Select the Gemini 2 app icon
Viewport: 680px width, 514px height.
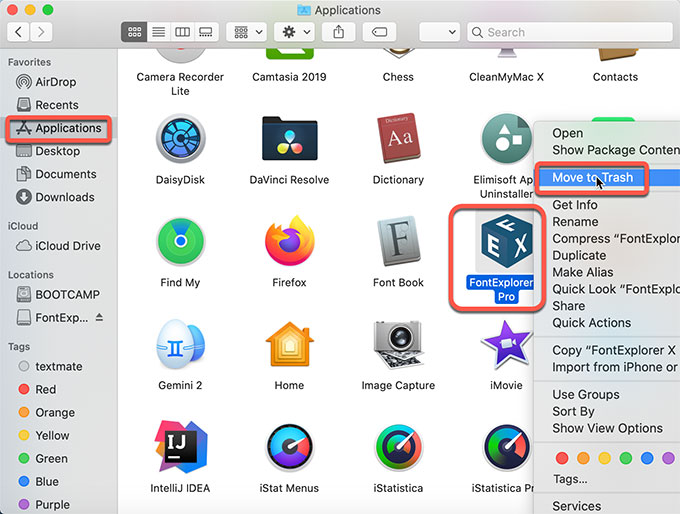[x=180, y=345]
